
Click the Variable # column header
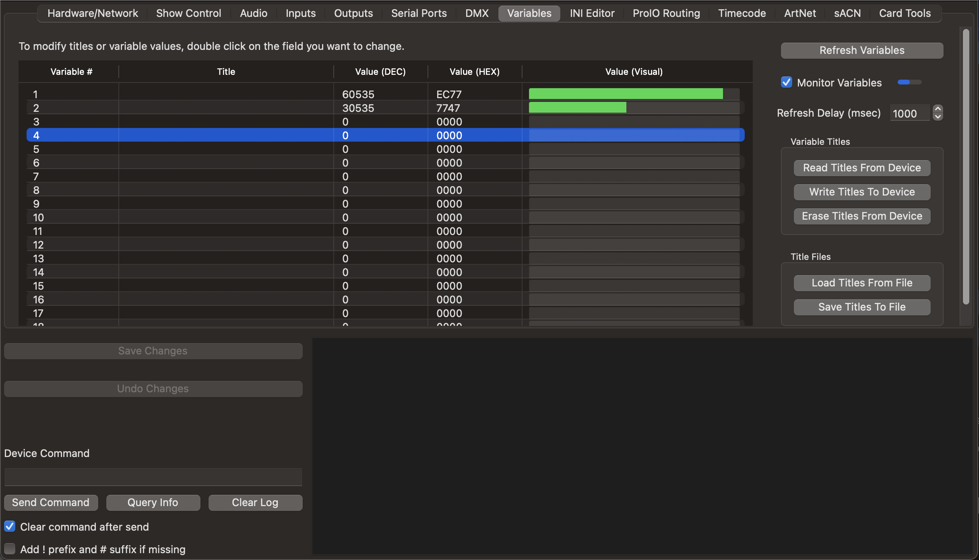(71, 72)
